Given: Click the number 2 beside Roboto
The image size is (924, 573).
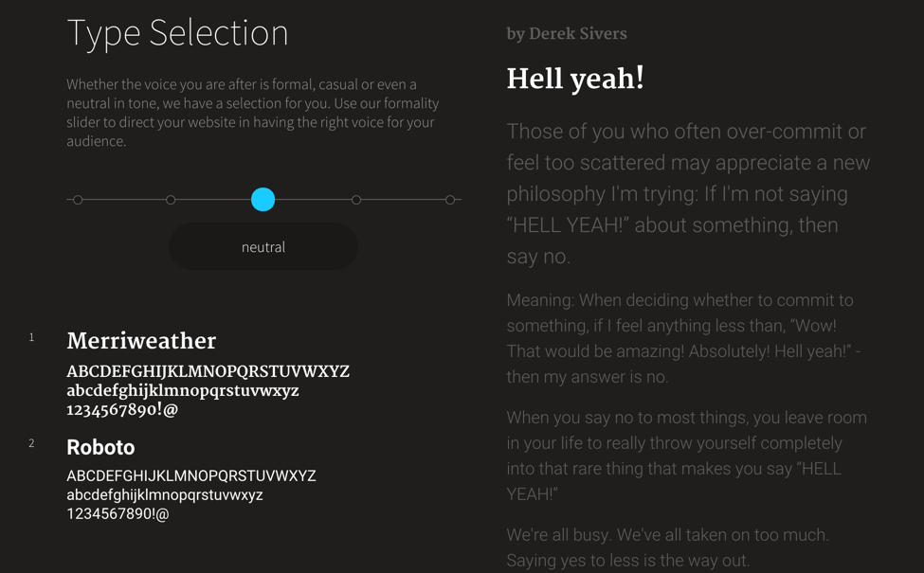Looking at the screenshot, I should click(x=31, y=443).
